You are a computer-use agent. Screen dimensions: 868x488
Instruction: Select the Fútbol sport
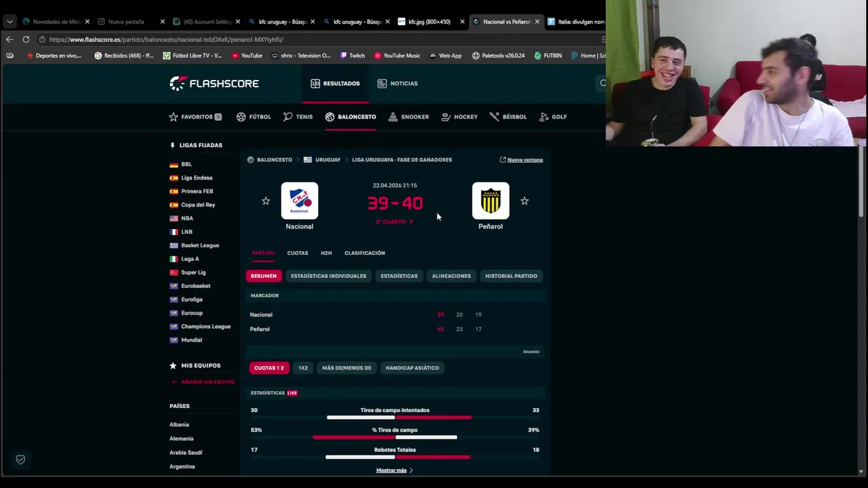point(254,117)
